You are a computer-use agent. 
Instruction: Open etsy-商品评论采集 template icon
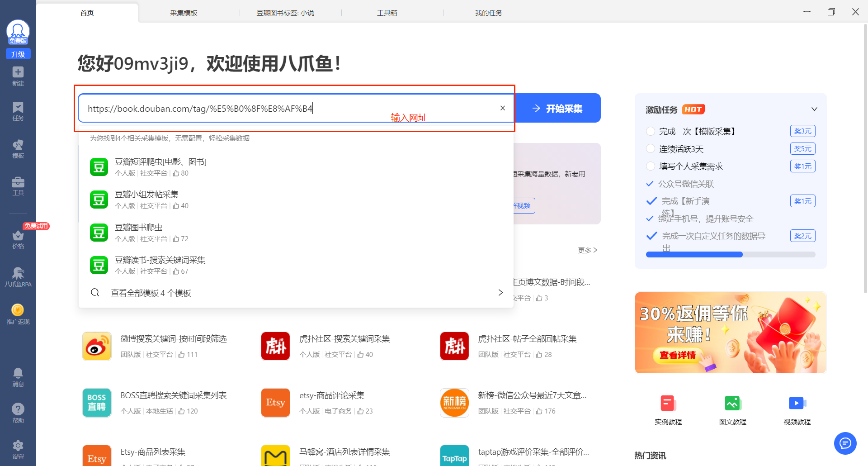[275, 403]
